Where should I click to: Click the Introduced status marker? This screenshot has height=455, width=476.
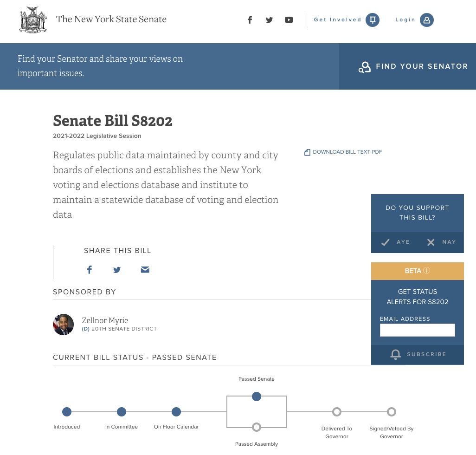click(x=67, y=412)
